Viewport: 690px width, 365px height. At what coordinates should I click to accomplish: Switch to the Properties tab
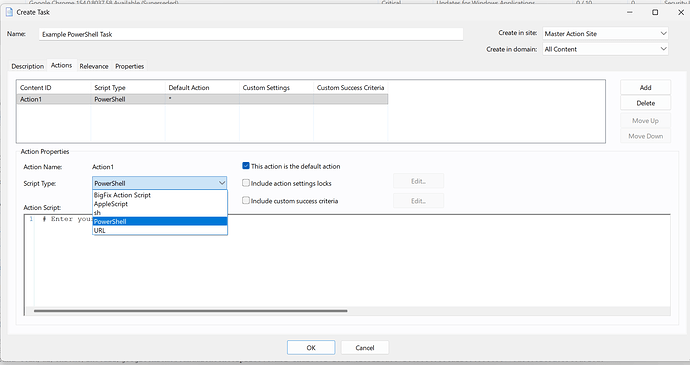coord(129,66)
